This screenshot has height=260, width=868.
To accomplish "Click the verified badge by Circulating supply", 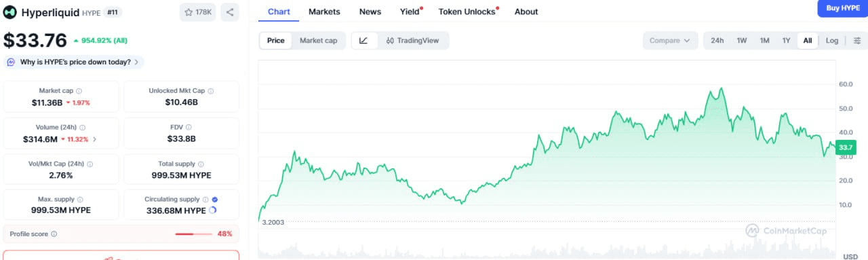I will click(x=215, y=200).
